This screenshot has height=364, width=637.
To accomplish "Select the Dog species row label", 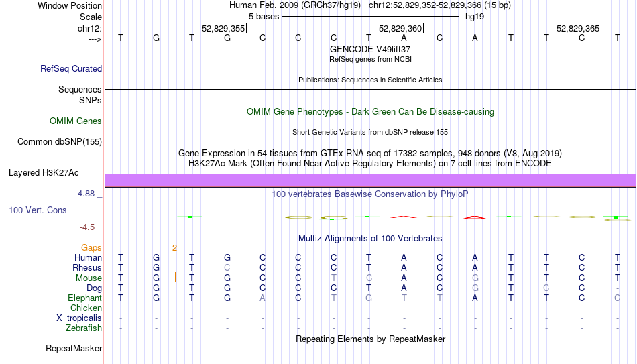I will pos(95,288).
